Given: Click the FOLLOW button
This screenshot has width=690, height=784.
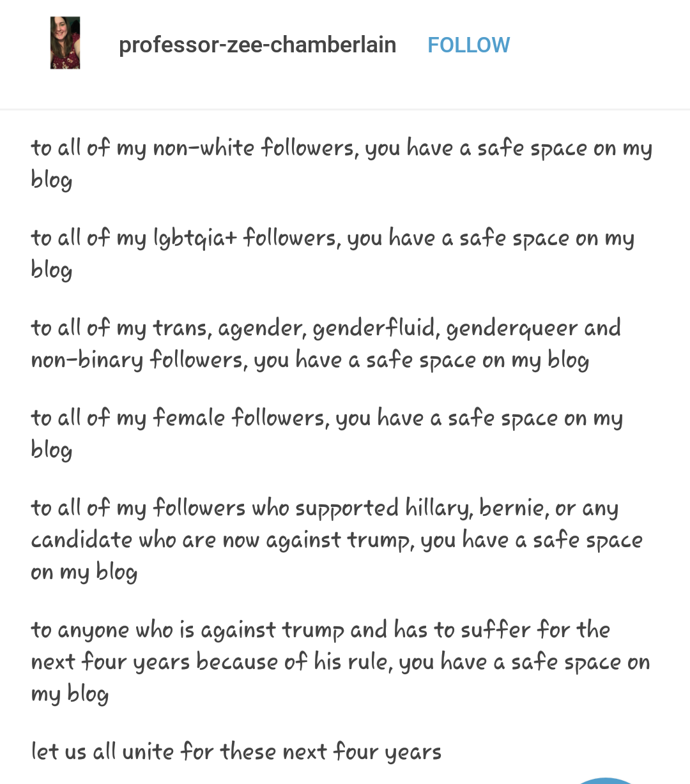Looking at the screenshot, I should pyautogui.click(x=468, y=45).
